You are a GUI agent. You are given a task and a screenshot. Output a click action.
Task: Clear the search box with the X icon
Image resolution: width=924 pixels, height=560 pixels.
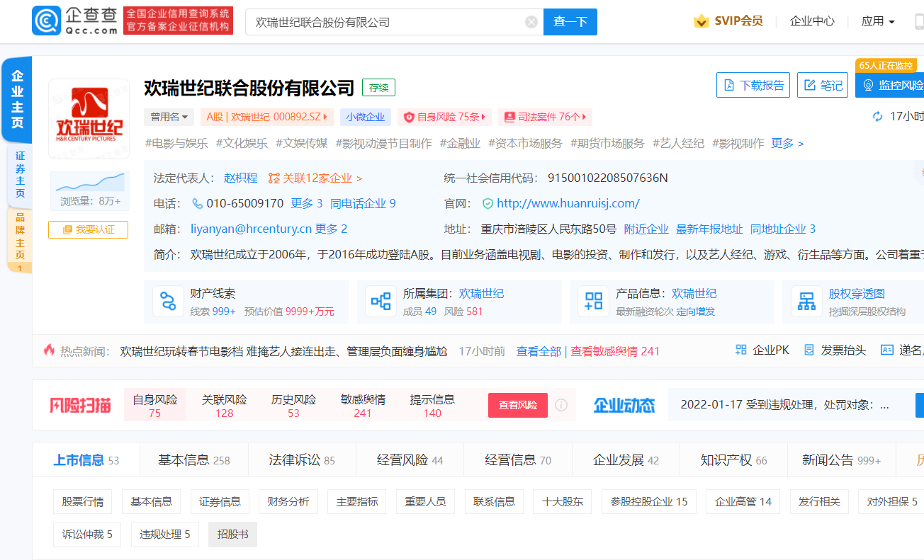tap(531, 22)
